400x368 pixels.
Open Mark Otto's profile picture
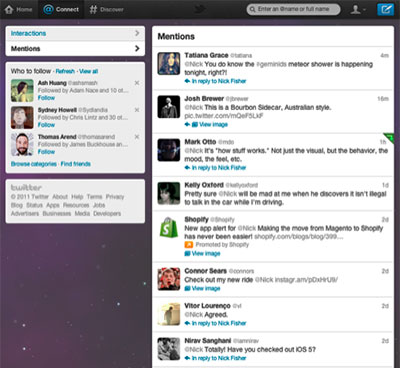click(169, 150)
